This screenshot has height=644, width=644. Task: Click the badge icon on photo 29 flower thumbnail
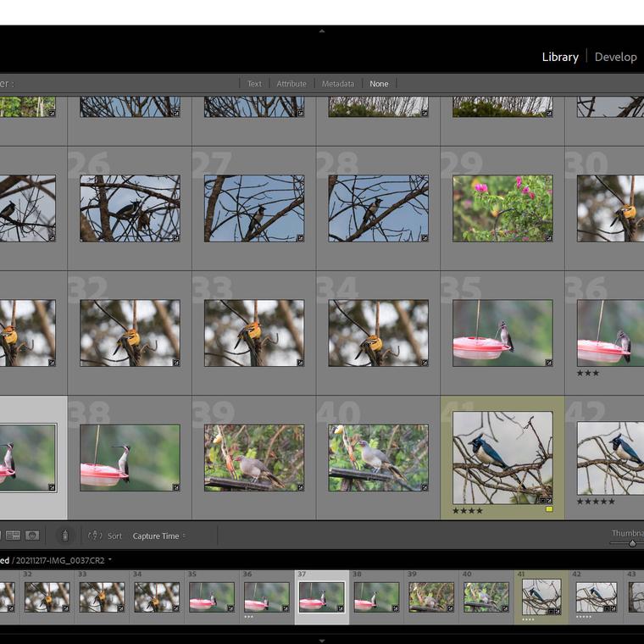point(548,238)
